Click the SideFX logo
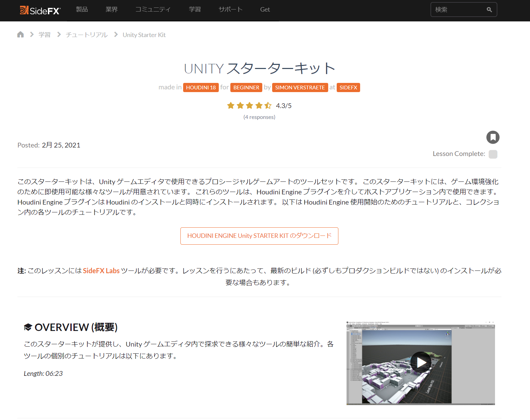 pyautogui.click(x=40, y=11)
